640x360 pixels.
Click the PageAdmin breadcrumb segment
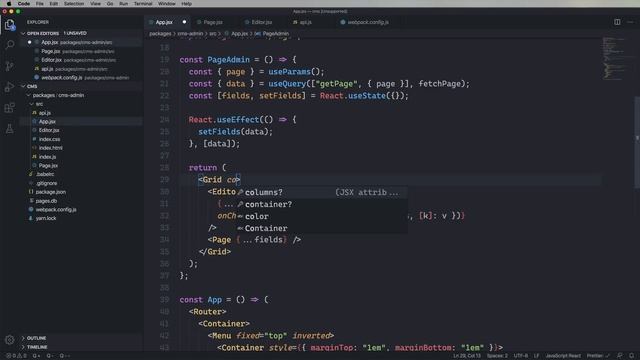[x=276, y=33]
